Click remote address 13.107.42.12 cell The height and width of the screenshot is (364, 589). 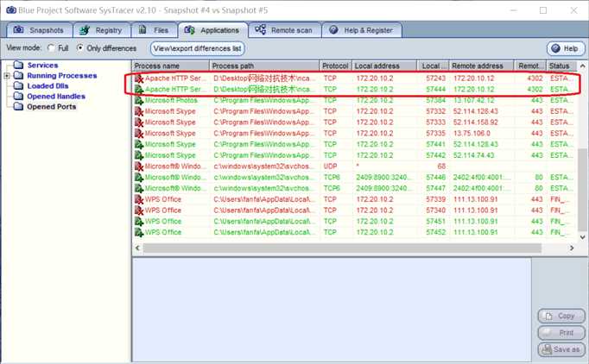(x=476, y=100)
